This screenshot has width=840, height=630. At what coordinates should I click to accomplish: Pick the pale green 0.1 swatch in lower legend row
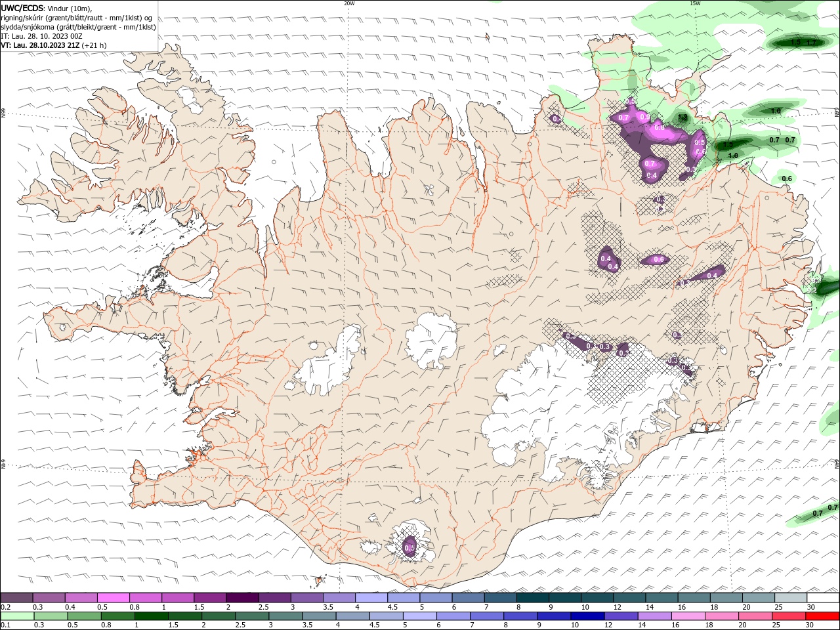coord(16,616)
